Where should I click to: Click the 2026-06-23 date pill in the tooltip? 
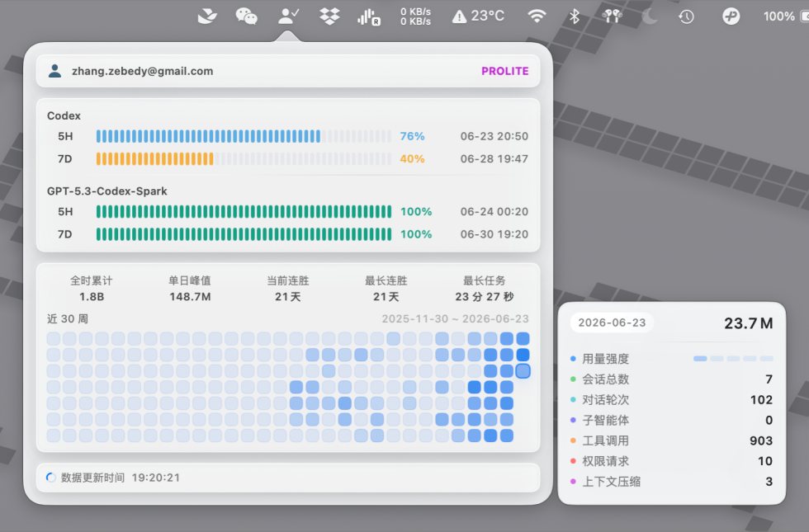pyautogui.click(x=612, y=322)
